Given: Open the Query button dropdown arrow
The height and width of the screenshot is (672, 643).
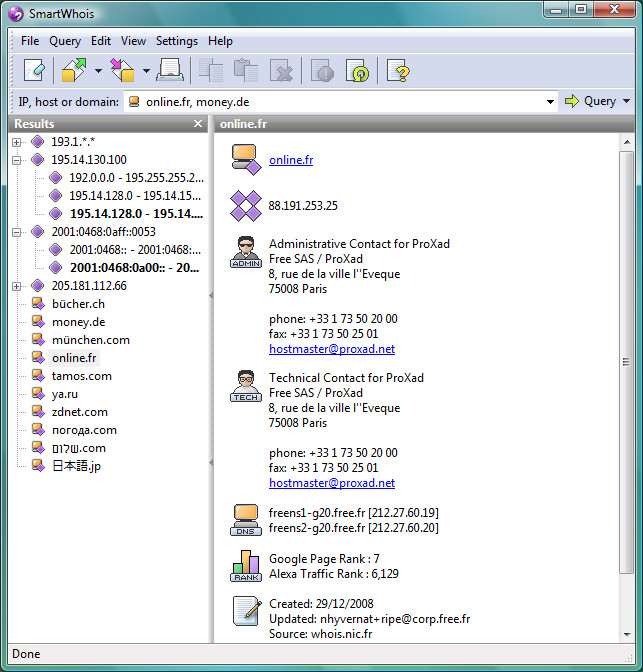Looking at the screenshot, I should (626, 101).
